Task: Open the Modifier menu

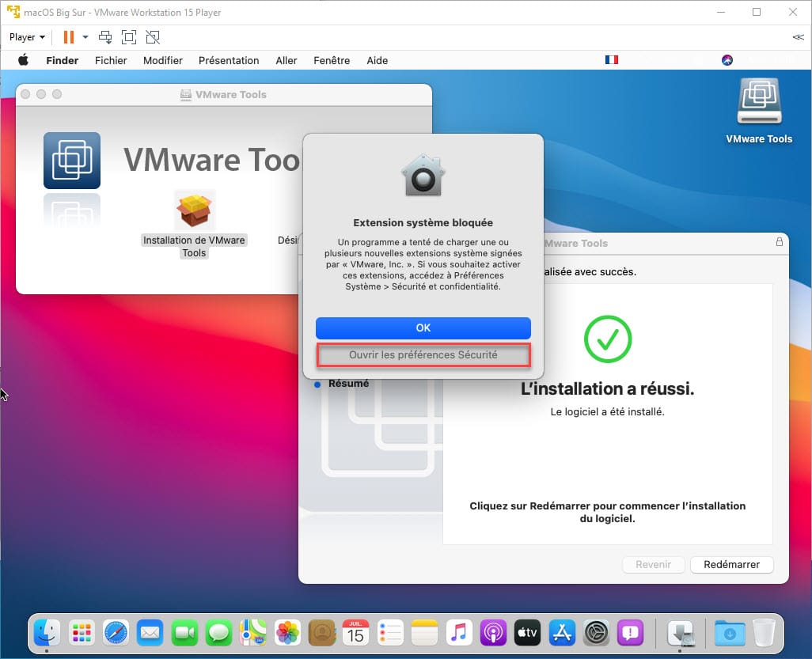Action: (162, 61)
